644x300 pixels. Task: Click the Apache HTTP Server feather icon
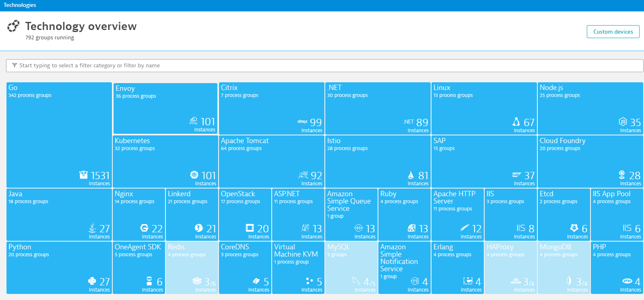click(x=465, y=228)
